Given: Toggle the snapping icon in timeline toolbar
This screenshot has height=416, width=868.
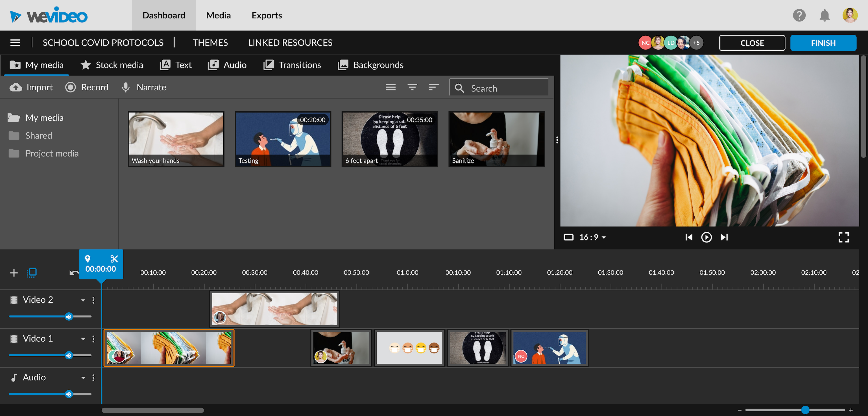Looking at the screenshot, I should 32,272.
